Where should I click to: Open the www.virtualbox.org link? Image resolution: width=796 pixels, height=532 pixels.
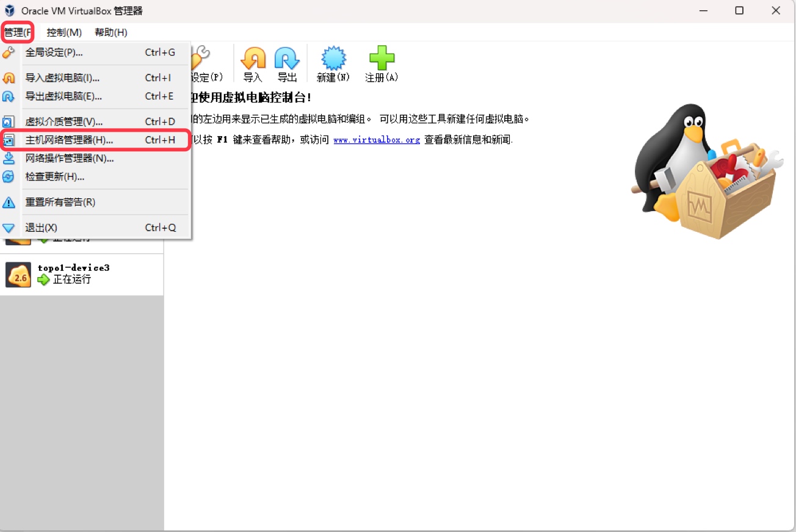coord(377,140)
